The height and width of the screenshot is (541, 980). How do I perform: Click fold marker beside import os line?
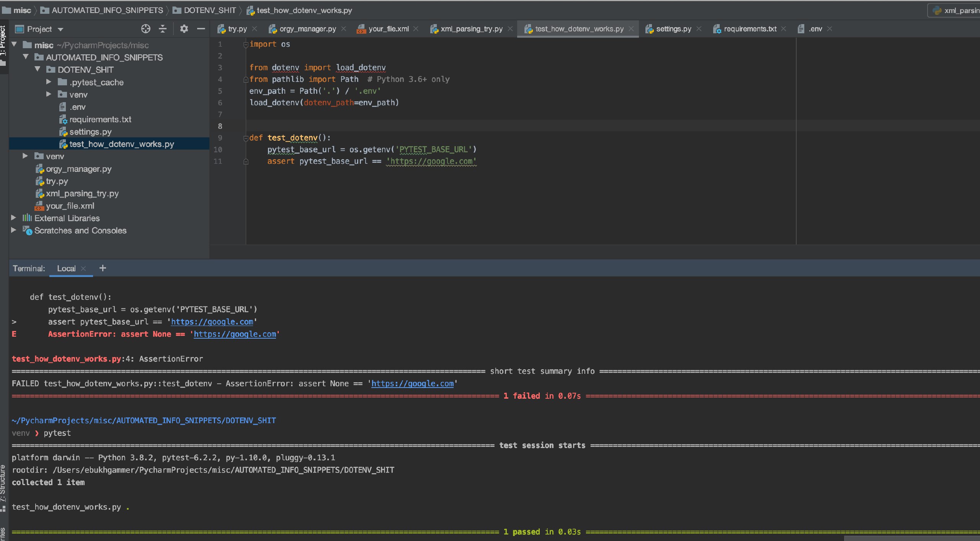point(246,45)
